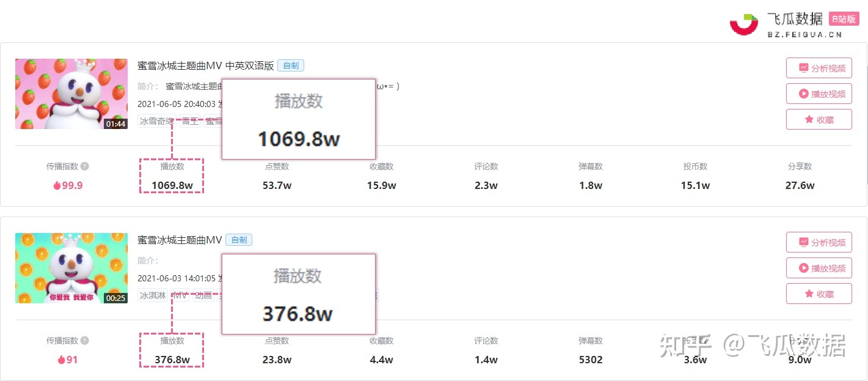
Task: Click help icon beside first video's 传播指数
Action: tap(85, 166)
